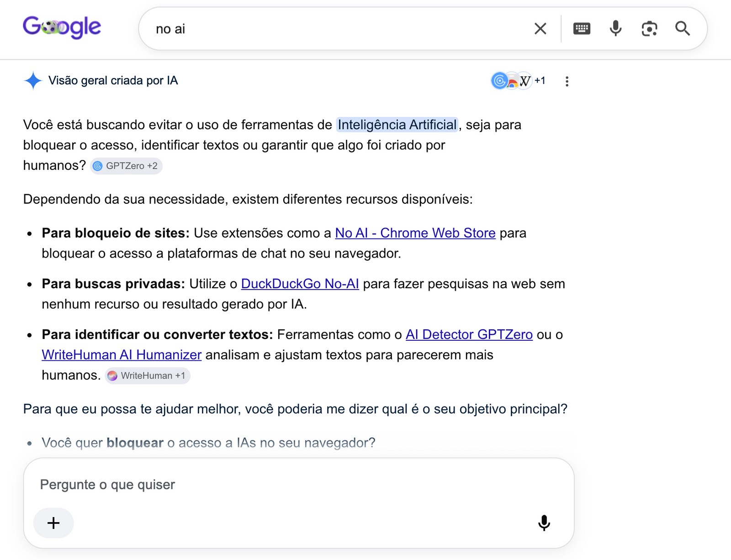
Task: Click the plus attach button in ask box
Action: (53, 523)
